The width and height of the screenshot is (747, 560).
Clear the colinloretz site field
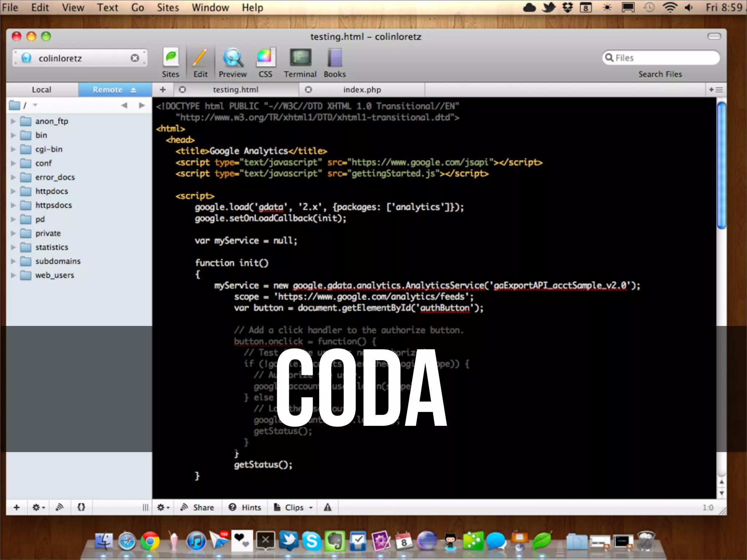click(135, 58)
